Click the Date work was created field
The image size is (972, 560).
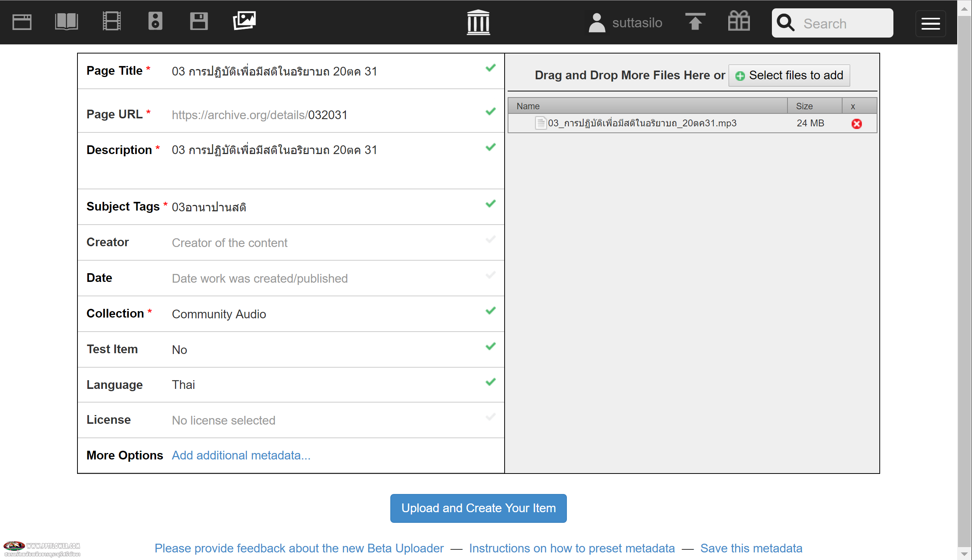[x=260, y=279]
